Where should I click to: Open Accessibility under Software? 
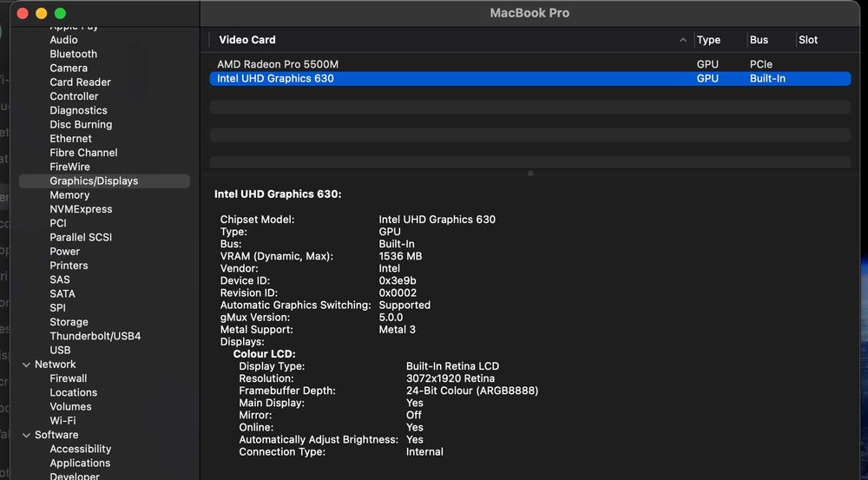coord(80,449)
